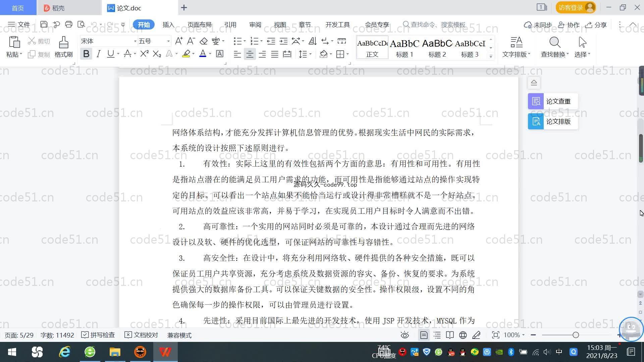Viewport: 644px width, 362px height.
Task: Click 论文查重 (plagiarism check) button
Action: (553, 101)
